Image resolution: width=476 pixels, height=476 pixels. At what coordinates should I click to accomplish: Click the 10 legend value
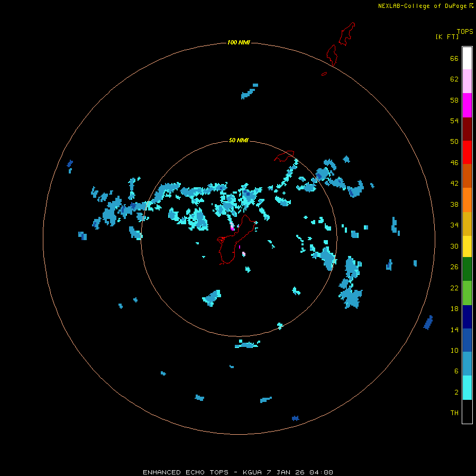click(454, 351)
